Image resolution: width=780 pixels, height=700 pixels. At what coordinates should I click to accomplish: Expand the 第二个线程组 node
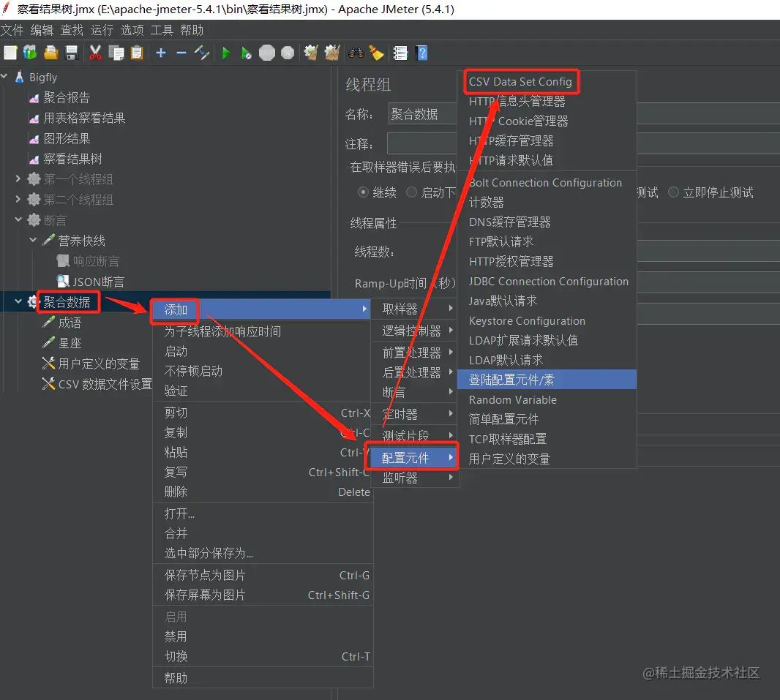[x=18, y=199]
